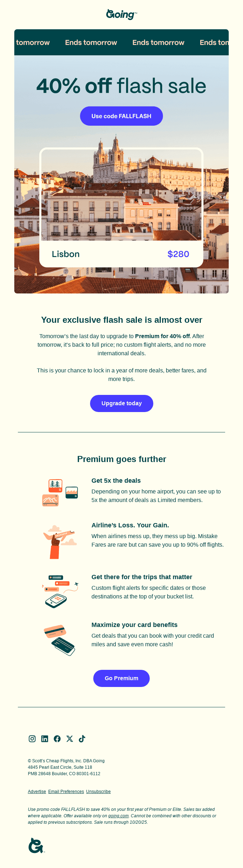This screenshot has width=243, height=868.
Task: Open the X (Twitter) social icon
Action: [x=70, y=739]
